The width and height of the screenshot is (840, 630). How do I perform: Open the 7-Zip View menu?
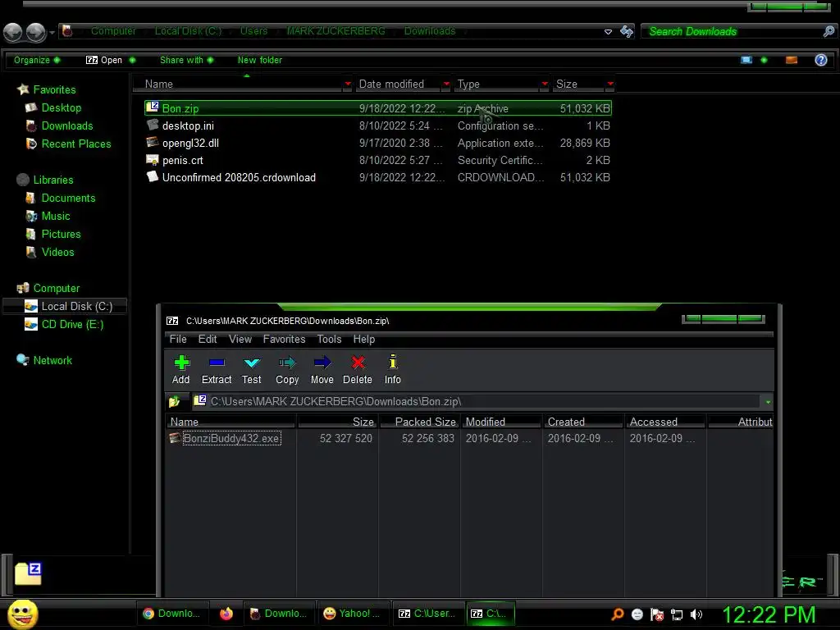coord(240,339)
